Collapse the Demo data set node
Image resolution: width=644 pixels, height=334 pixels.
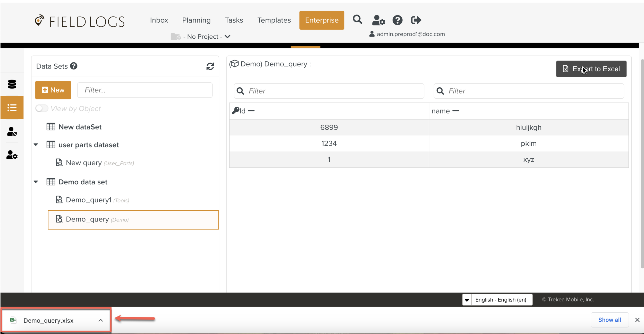click(36, 182)
